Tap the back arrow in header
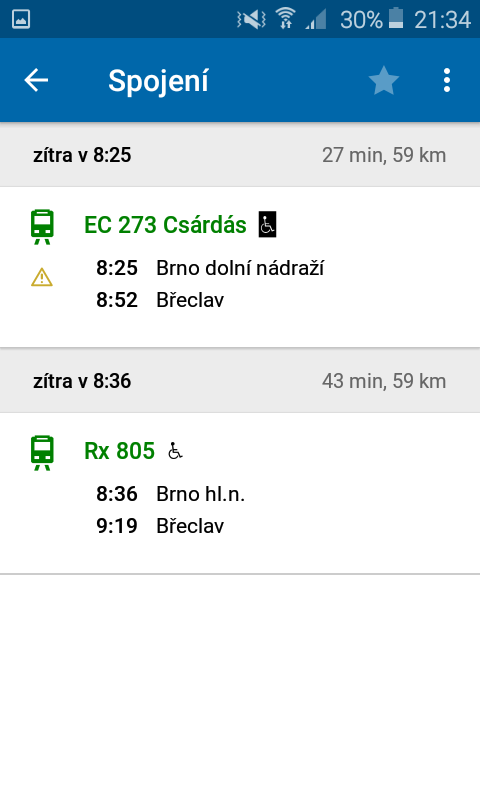This screenshot has width=480, height=800. pos(36,81)
